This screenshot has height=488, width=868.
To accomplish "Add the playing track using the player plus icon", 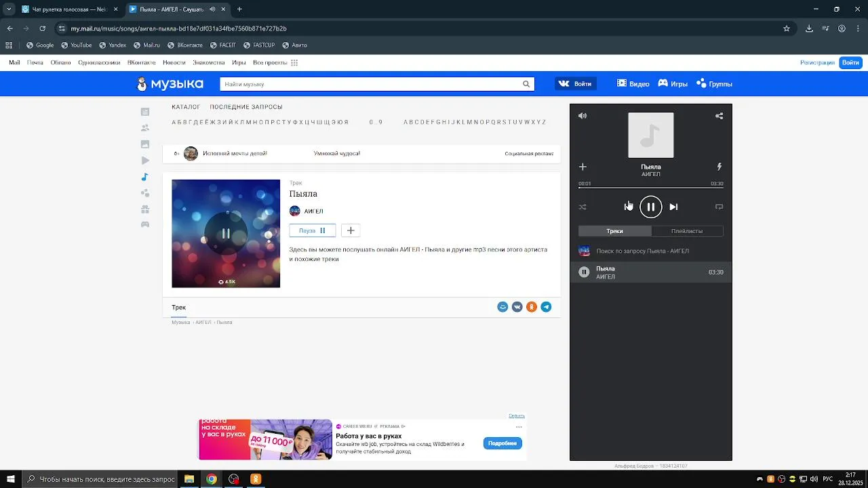I will click(x=583, y=167).
